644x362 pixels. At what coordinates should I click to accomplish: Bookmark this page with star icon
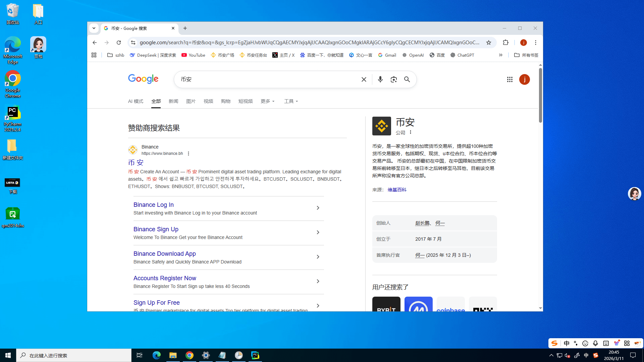coord(488,43)
